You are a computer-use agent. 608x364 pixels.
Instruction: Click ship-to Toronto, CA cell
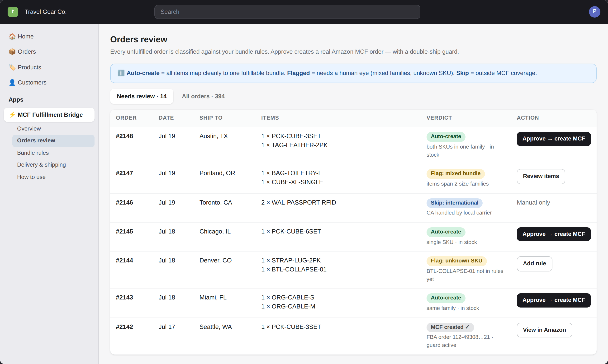215,203
